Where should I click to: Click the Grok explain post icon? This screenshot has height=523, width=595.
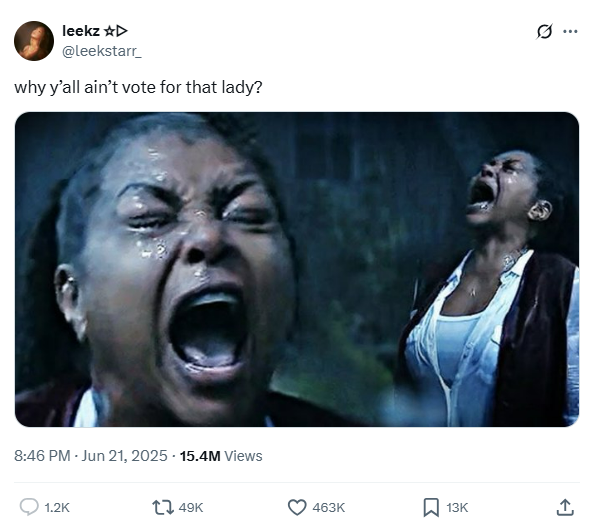(x=544, y=32)
